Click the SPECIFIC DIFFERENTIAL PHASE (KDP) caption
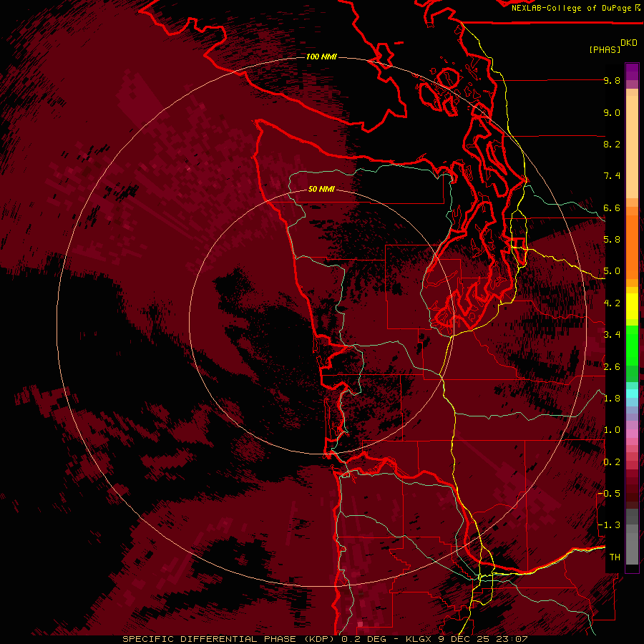This screenshot has width=644, height=644. pos(228,639)
